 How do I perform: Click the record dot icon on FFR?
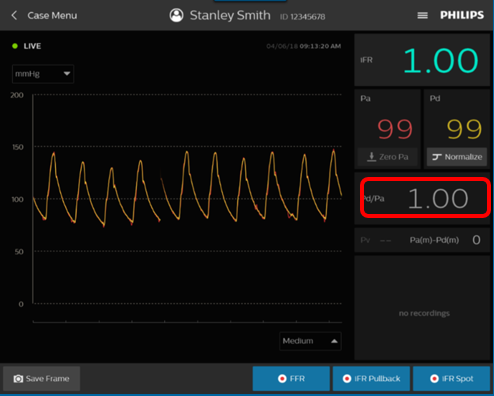pos(282,379)
